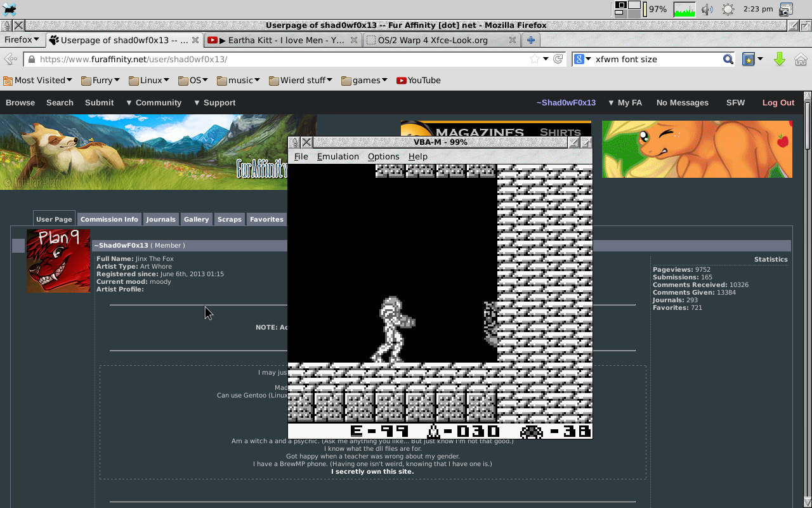The width and height of the screenshot is (812, 508).
Task: Bookmark this page with the star icon
Action: point(535,59)
